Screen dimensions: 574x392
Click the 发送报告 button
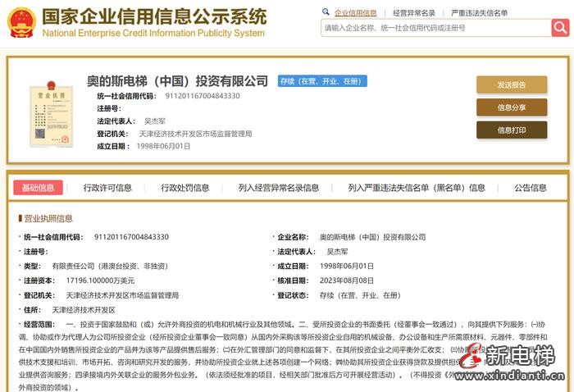tap(512, 85)
